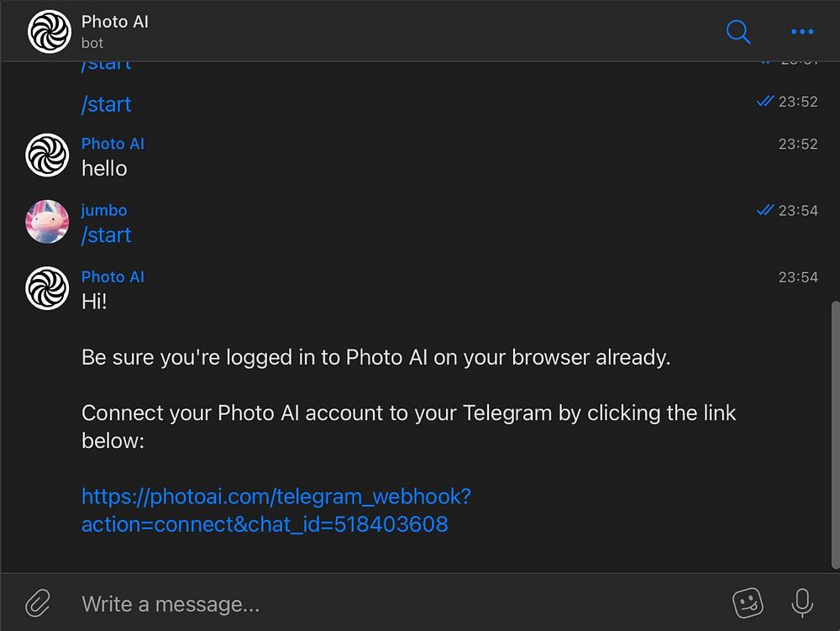Open the Photo AI bot title in the header
Viewport: 840px width, 631px height.
tap(115, 22)
